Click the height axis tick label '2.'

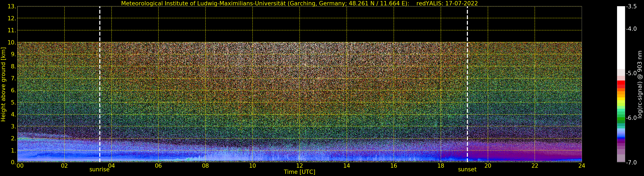point(13,138)
